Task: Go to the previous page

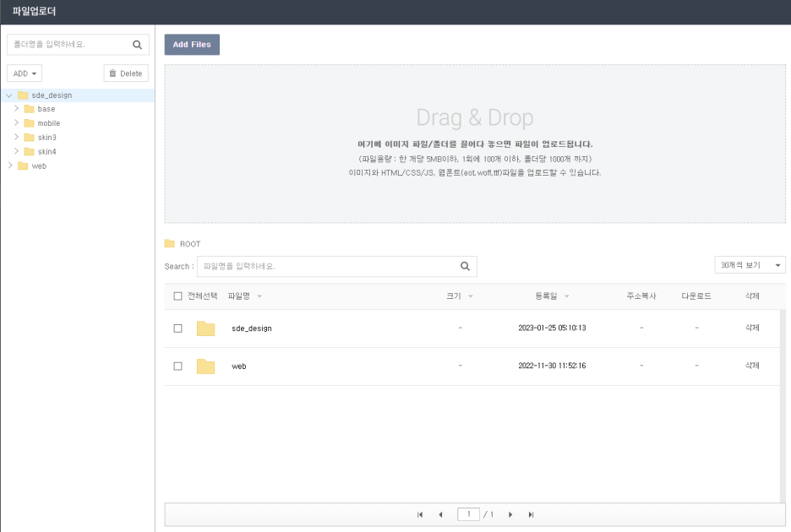Action: (x=440, y=514)
